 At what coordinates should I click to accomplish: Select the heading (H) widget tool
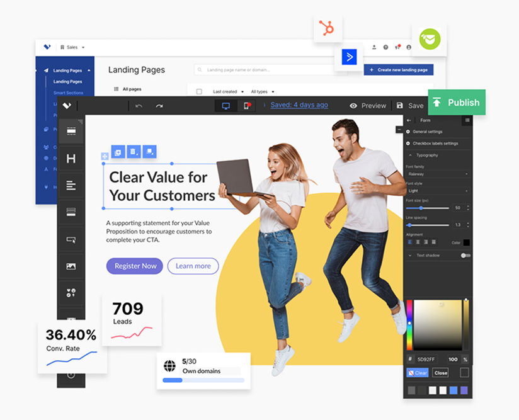pyautogui.click(x=71, y=159)
